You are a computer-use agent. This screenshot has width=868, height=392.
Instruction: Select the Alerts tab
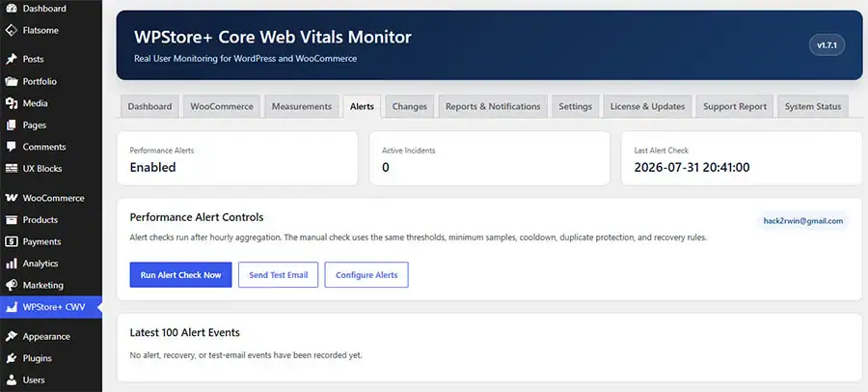coord(362,106)
